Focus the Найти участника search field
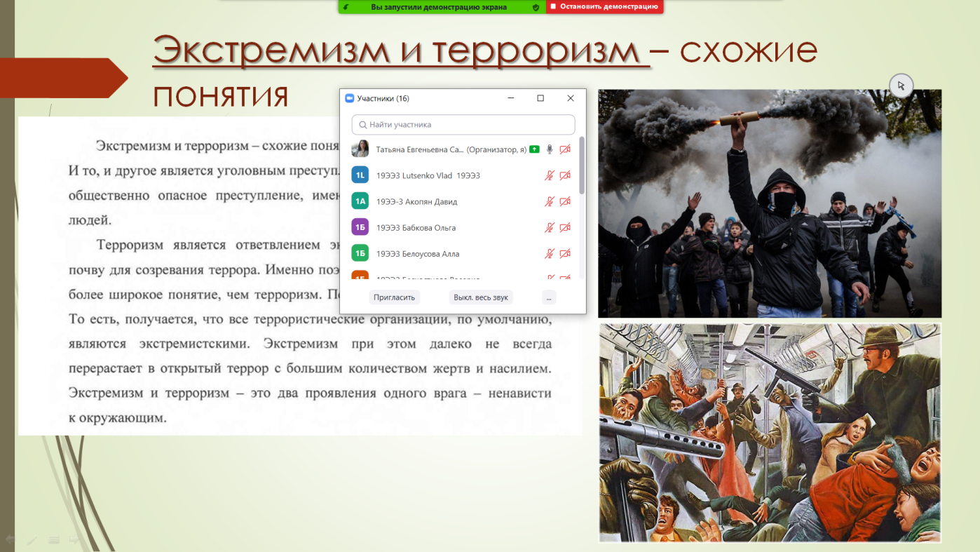The image size is (980, 552). (463, 125)
